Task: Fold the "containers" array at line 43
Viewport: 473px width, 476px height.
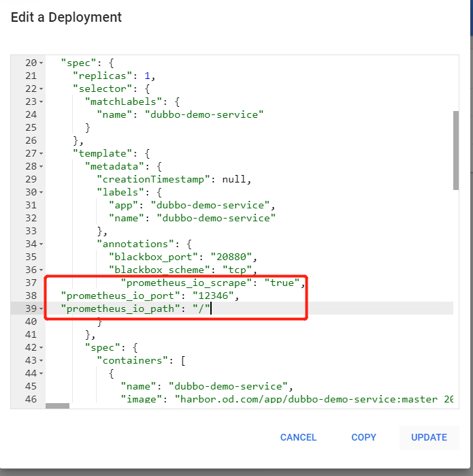Action: coord(41,360)
